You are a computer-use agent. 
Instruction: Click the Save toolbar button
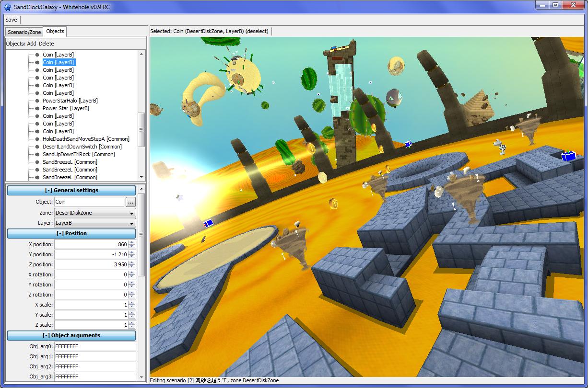(11, 20)
